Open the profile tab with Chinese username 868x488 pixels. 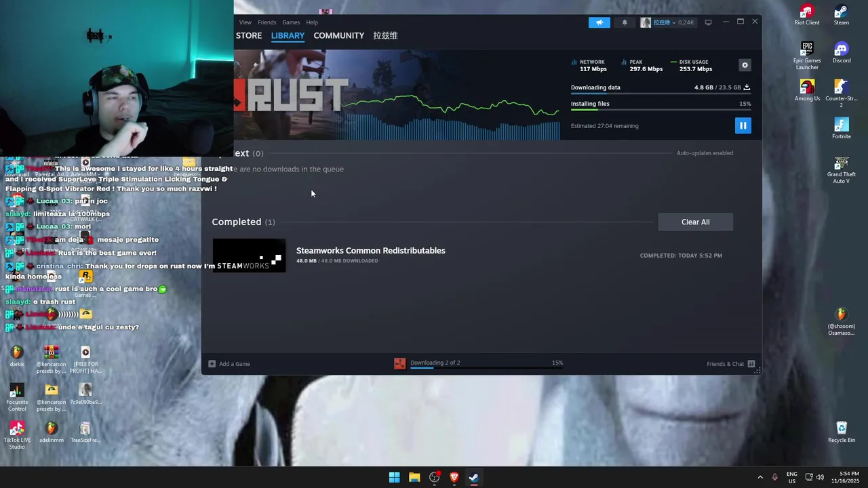[385, 35]
